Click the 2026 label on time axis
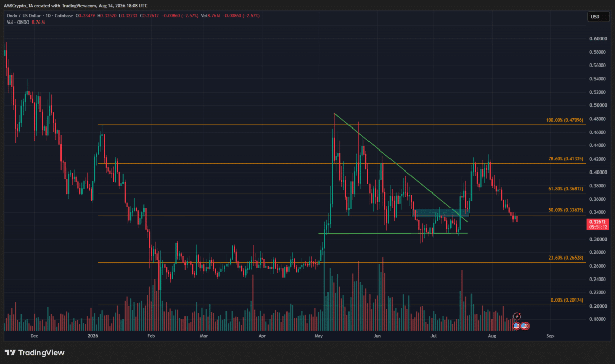This screenshot has width=615, height=364. [x=92, y=336]
